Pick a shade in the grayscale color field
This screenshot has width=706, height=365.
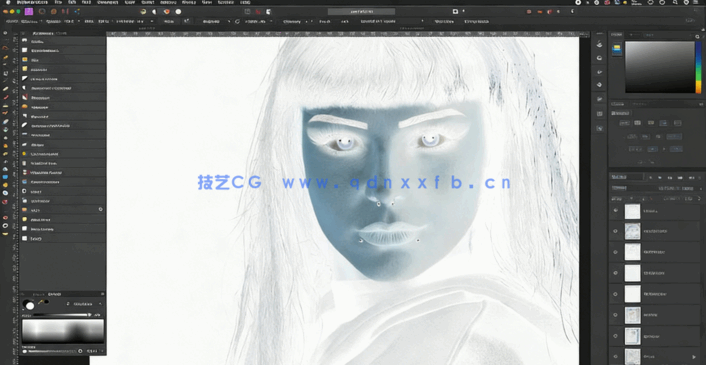pyautogui.click(x=660, y=67)
